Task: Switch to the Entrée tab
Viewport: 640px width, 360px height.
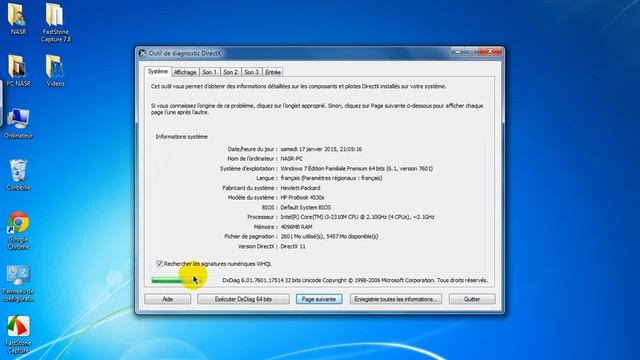Action: pos(273,72)
